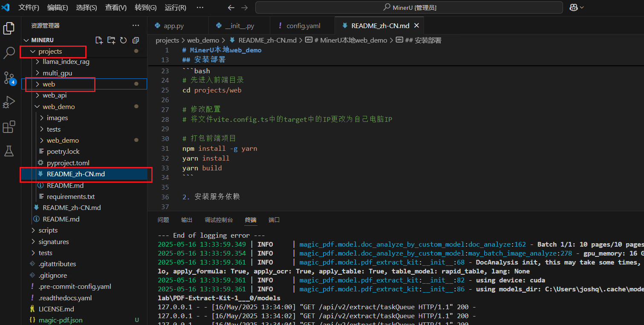The height and width of the screenshot is (325, 644).
Task: Open the Testing flask view
Action: 9,151
